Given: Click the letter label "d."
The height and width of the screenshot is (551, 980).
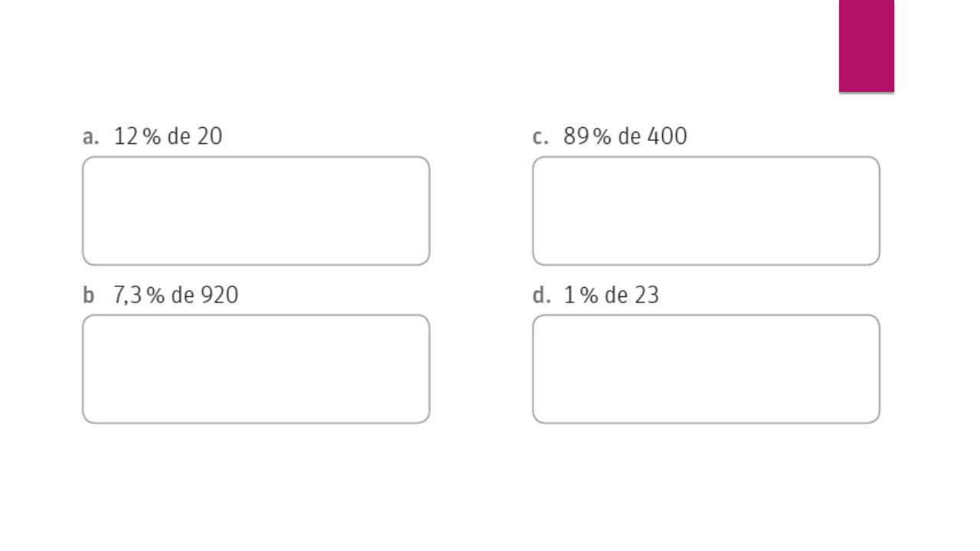Looking at the screenshot, I should [x=541, y=295].
